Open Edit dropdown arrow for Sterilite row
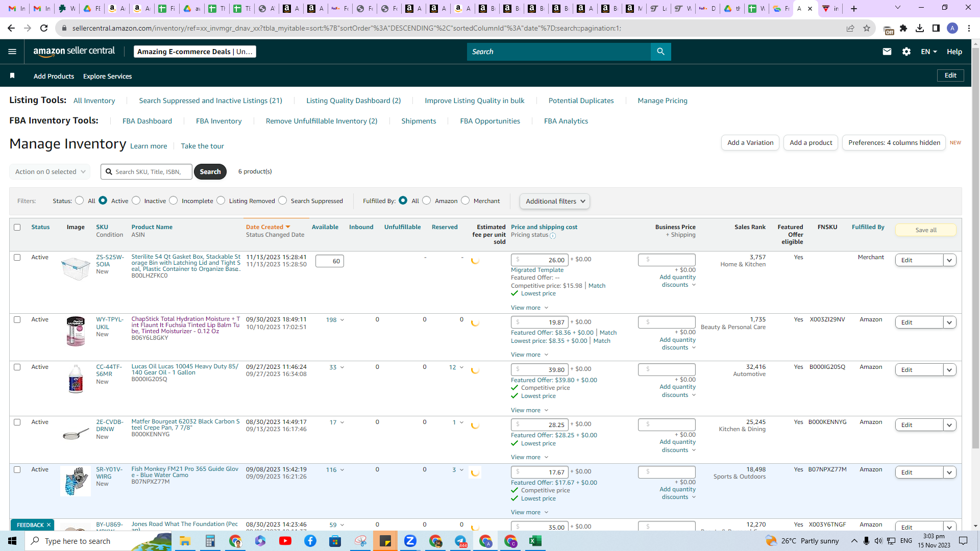980x551 pixels. [949, 260]
